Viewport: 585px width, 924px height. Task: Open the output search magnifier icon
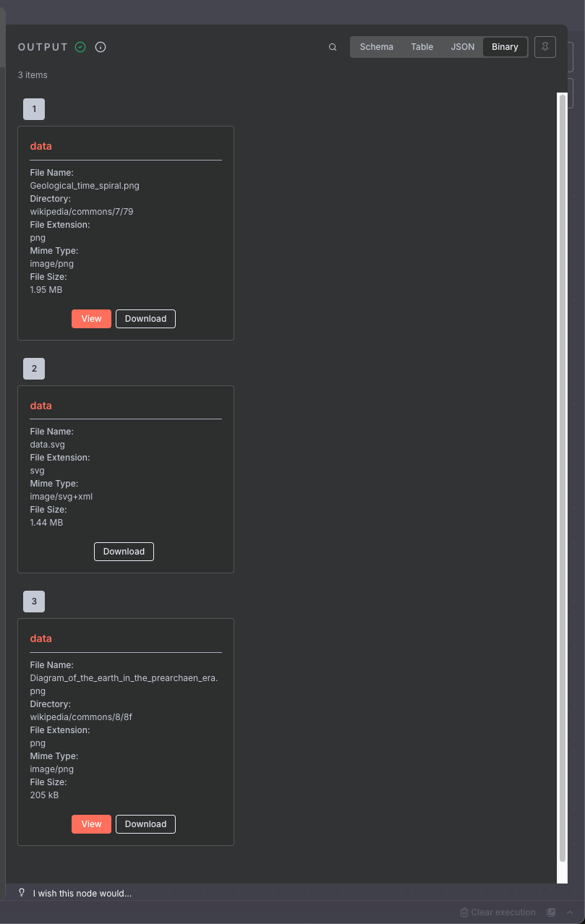pos(332,46)
